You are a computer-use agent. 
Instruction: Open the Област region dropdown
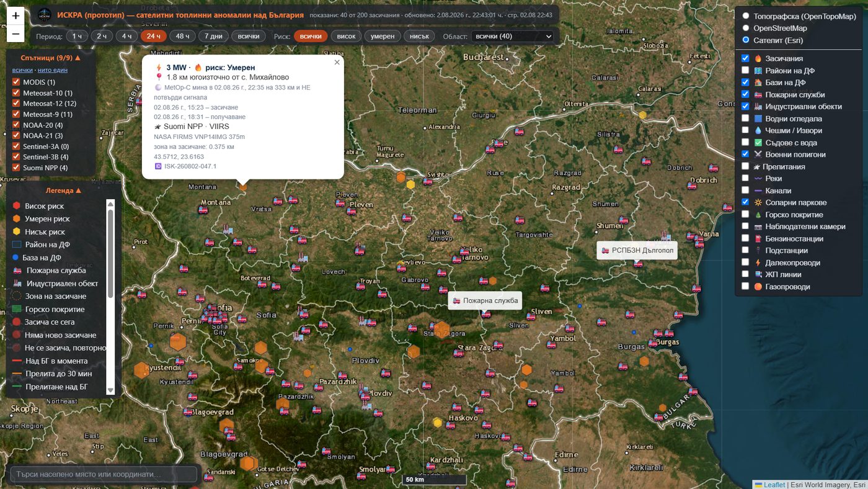point(512,37)
